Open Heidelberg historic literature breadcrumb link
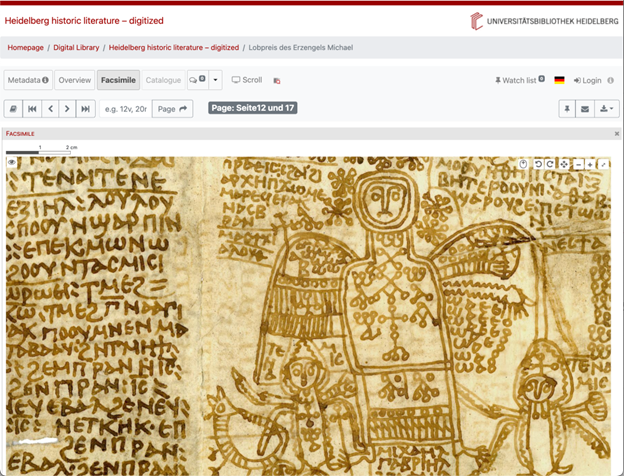 [x=174, y=47]
